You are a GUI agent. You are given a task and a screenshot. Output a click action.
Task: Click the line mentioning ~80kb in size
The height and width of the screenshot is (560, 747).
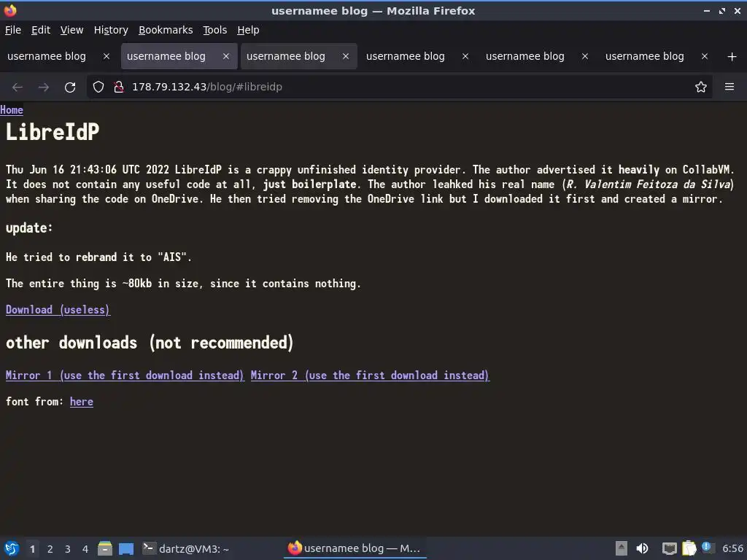[183, 284]
